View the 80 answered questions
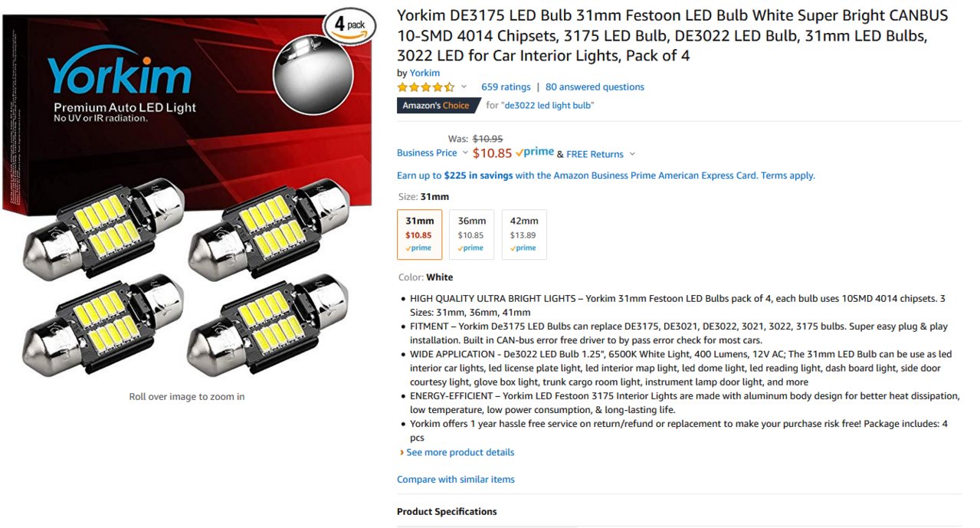This screenshot has height=528, width=980. [595, 87]
